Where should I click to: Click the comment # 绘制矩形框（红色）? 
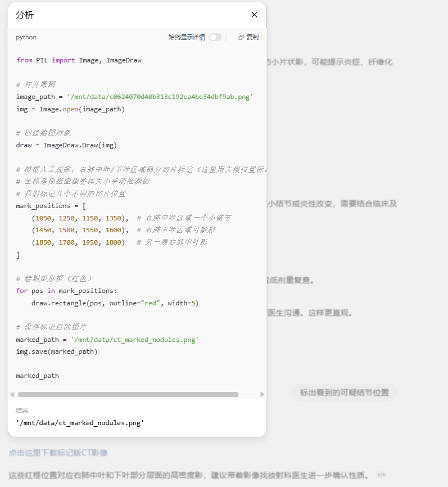click(x=54, y=278)
